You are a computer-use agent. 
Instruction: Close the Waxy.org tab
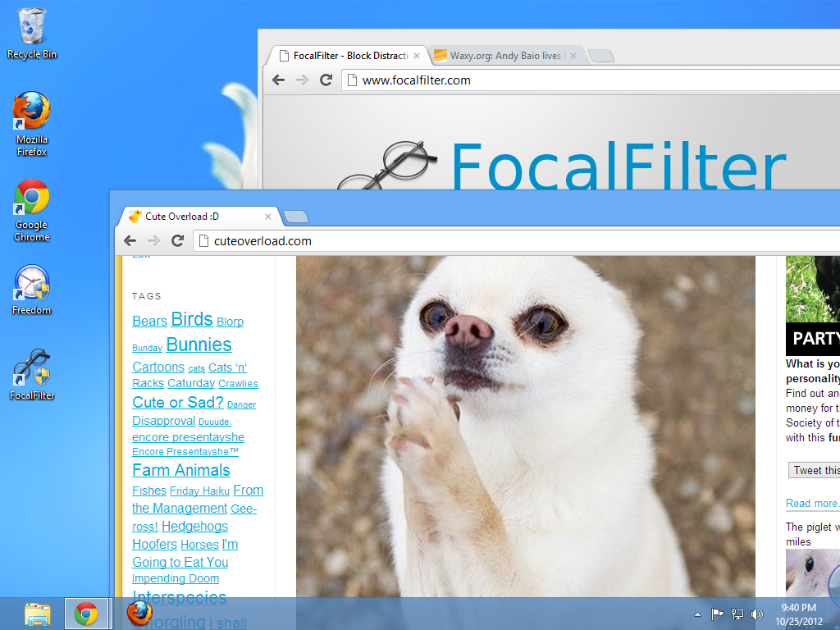(x=573, y=56)
